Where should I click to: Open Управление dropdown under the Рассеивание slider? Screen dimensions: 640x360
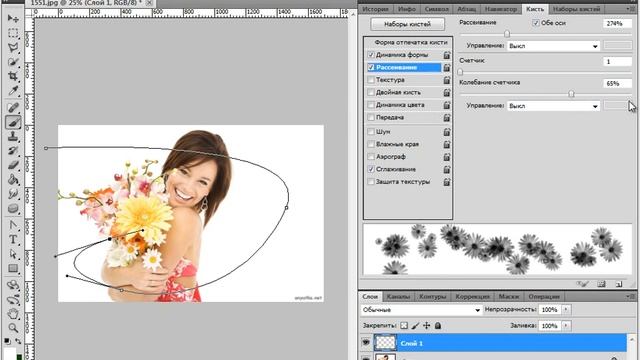[x=553, y=46]
